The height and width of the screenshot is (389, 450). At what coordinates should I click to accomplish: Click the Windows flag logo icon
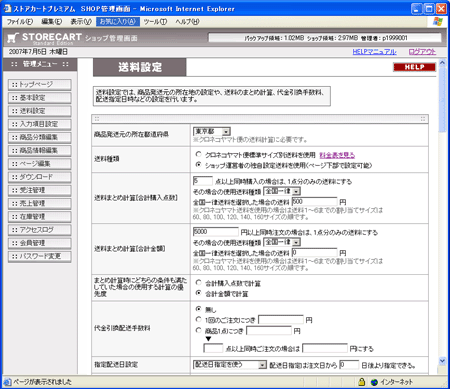click(x=437, y=22)
